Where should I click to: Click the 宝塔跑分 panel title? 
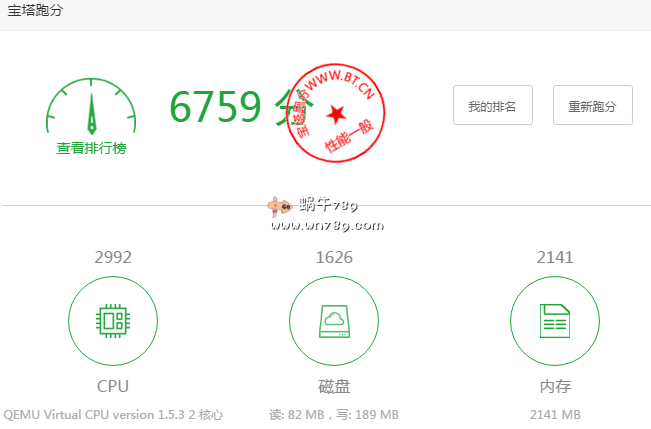pos(38,11)
